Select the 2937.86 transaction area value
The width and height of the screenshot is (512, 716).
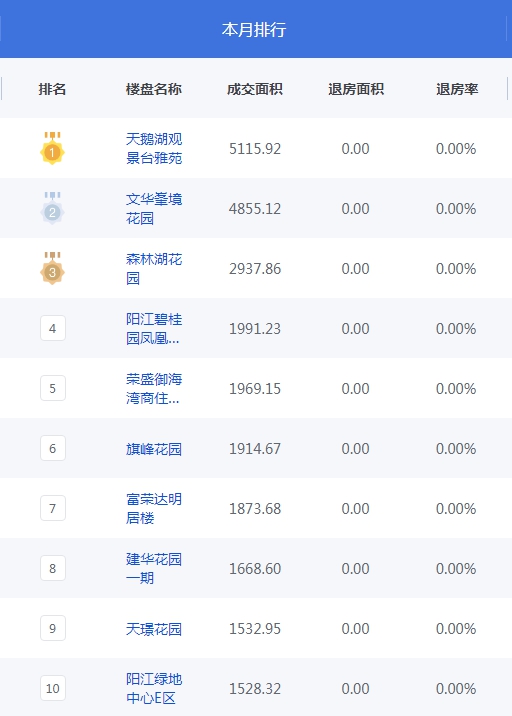(255, 269)
